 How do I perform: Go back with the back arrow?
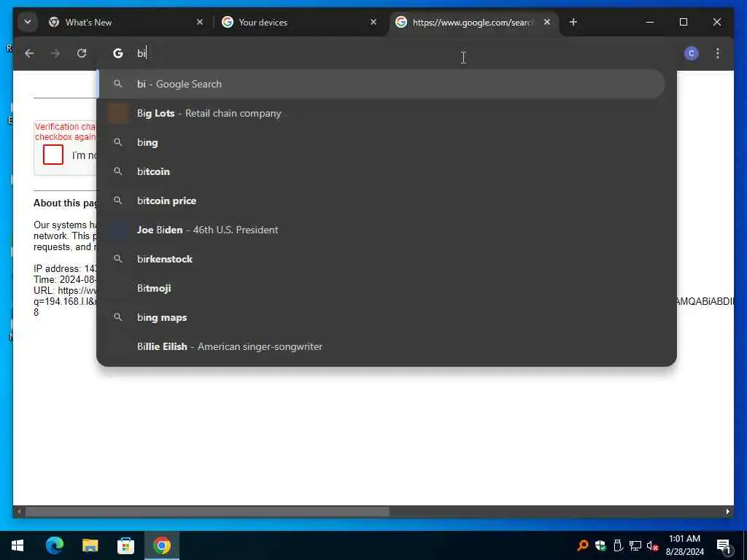29,53
